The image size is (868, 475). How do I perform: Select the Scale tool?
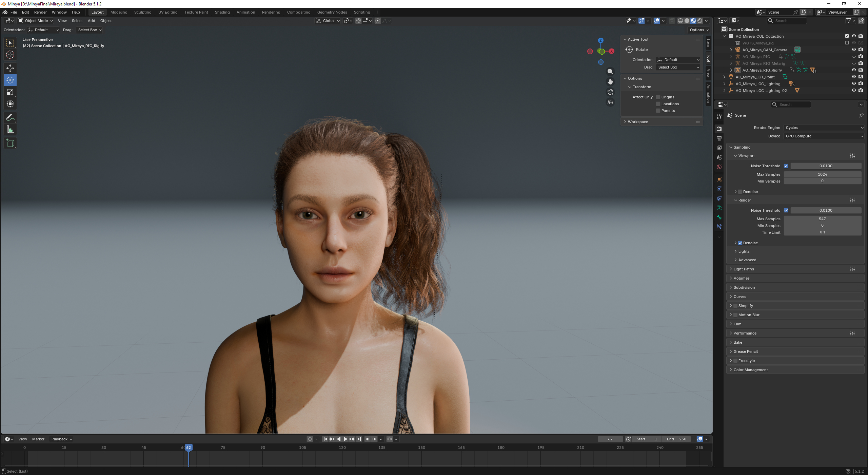[10, 92]
